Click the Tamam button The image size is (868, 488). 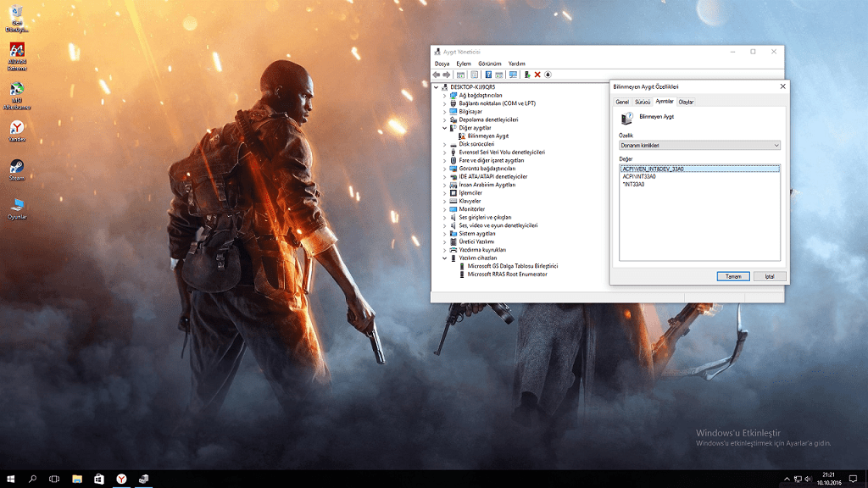tap(733, 276)
